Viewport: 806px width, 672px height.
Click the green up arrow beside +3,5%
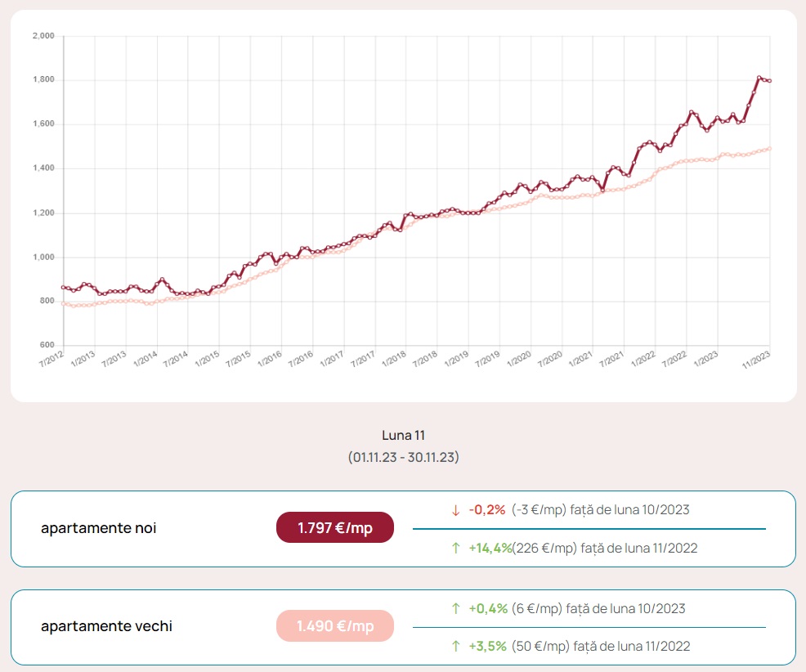point(456,646)
